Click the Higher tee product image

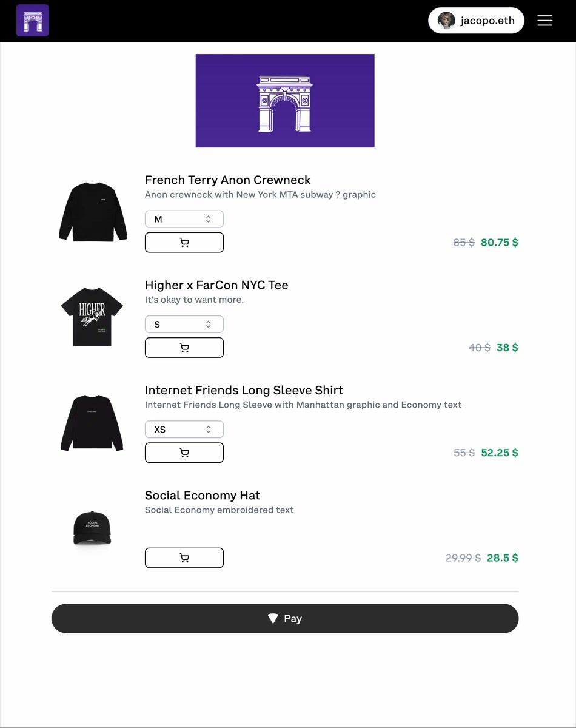tap(92, 317)
